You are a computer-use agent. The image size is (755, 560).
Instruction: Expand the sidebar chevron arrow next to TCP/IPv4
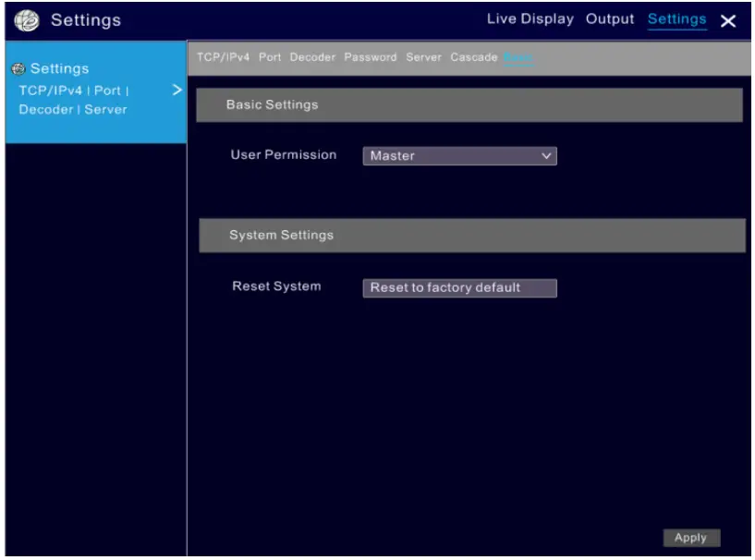coord(177,90)
